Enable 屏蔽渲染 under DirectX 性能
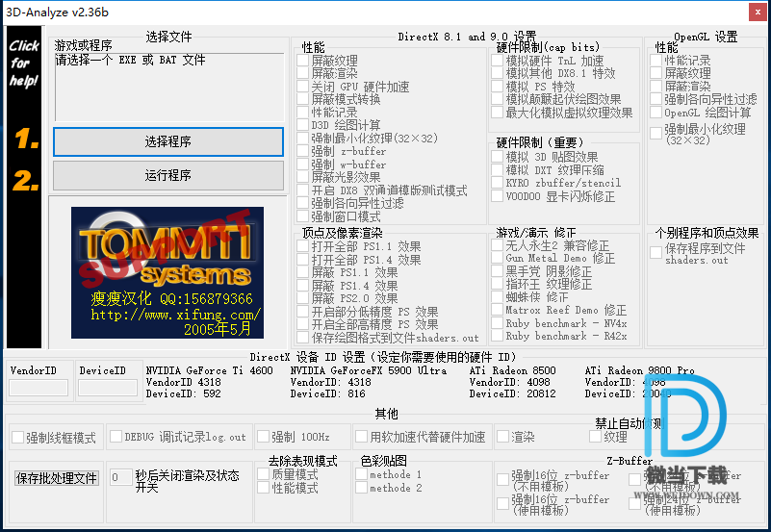The height and width of the screenshot is (532, 771). pyautogui.click(x=303, y=73)
